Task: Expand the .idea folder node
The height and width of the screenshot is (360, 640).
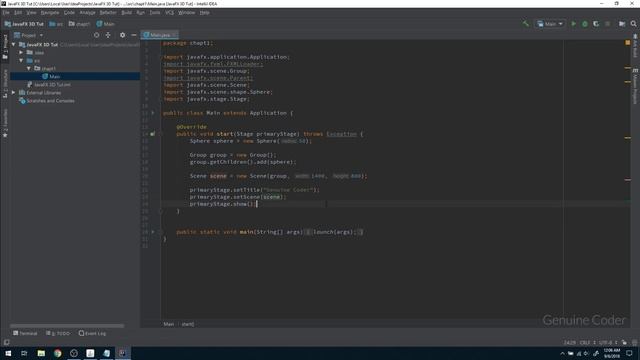Action: 21,53
